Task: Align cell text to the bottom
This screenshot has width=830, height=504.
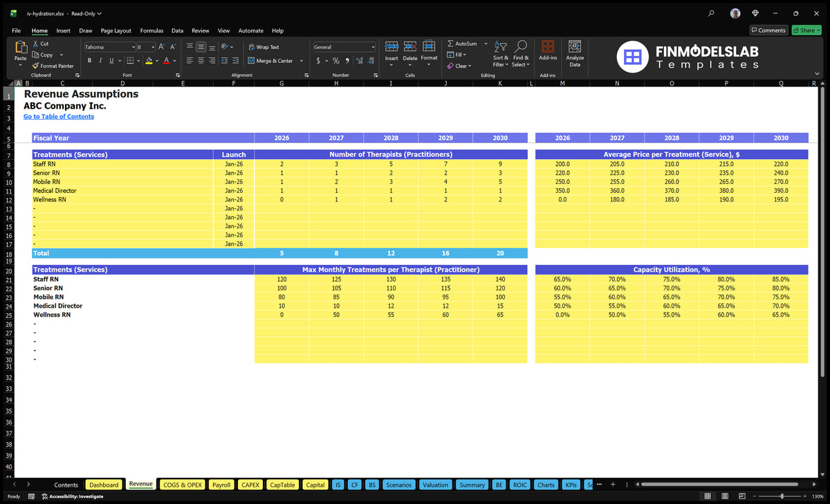Action: pyautogui.click(x=212, y=47)
